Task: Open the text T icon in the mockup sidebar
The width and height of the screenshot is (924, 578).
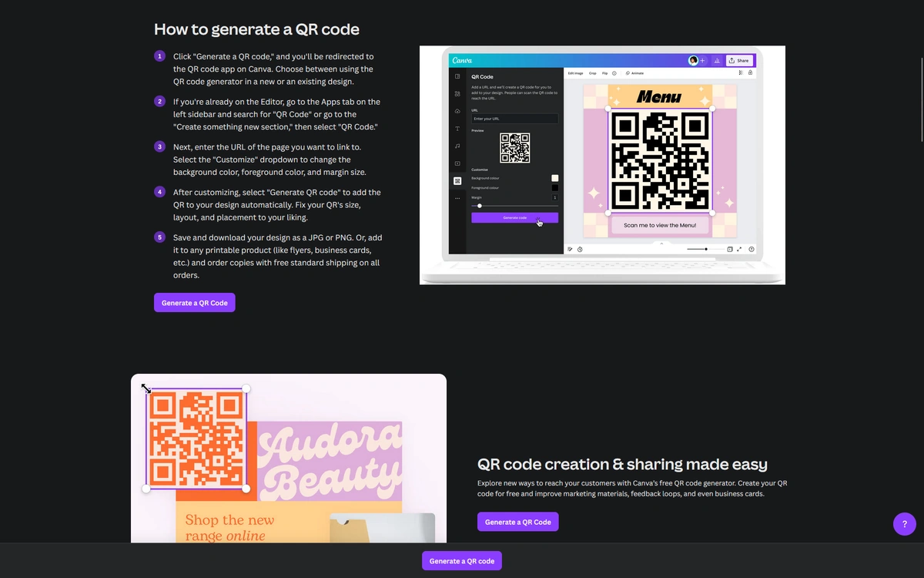Action: 457,129
